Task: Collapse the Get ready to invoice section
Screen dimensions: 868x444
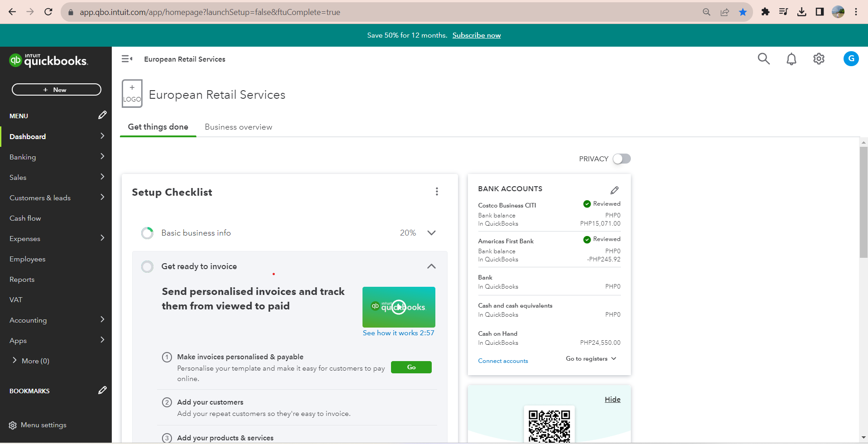Action: pos(431,266)
